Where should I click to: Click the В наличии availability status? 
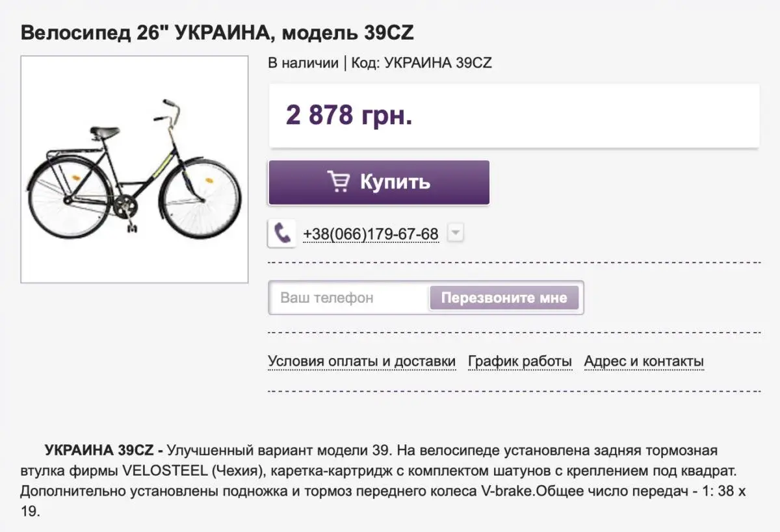[x=303, y=63]
